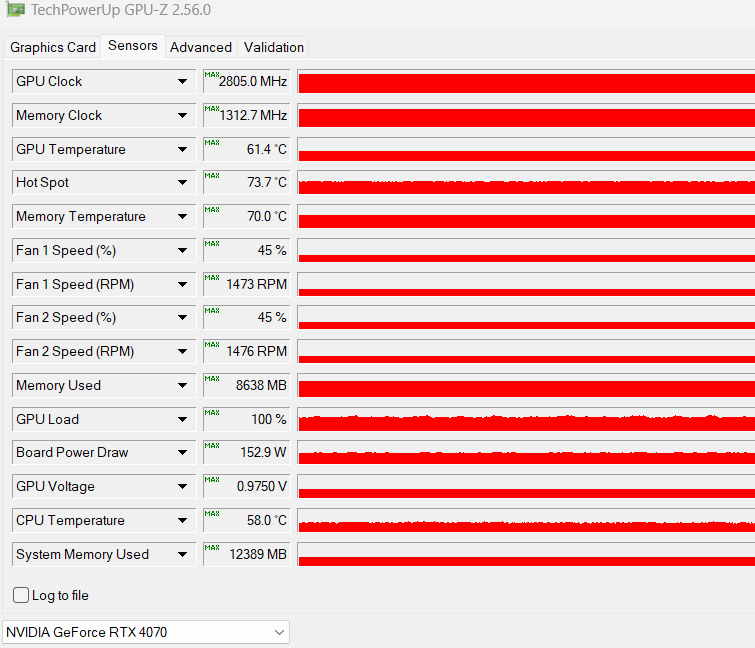Image resolution: width=755 pixels, height=648 pixels.
Task: Click the Board Power Draw graph bar
Action: tap(526, 453)
